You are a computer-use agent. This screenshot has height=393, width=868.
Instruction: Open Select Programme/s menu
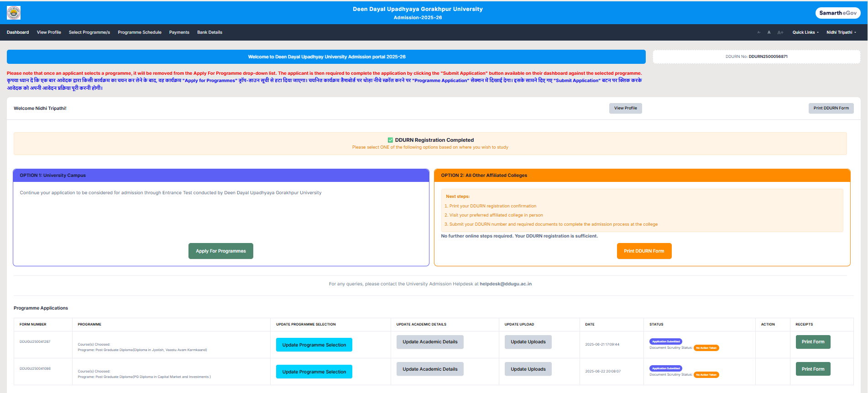pos(89,32)
